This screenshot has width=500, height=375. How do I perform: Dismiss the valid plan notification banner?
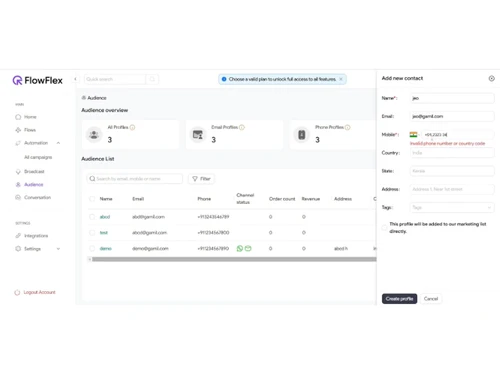pyautogui.click(x=341, y=79)
